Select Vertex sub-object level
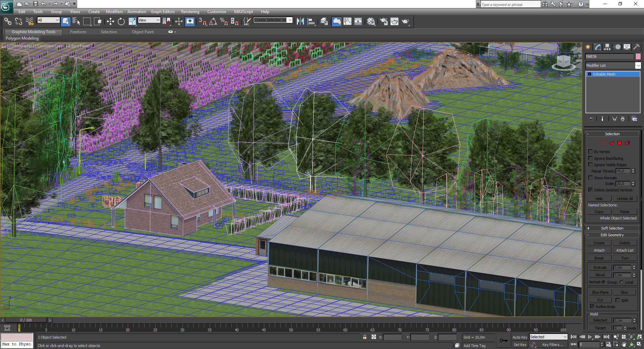 596,143
